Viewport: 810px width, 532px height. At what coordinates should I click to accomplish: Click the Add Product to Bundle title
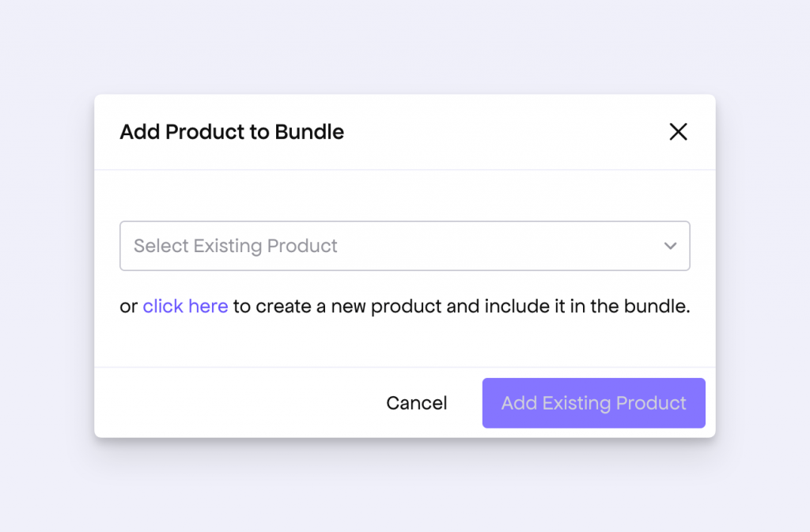[x=232, y=132]
